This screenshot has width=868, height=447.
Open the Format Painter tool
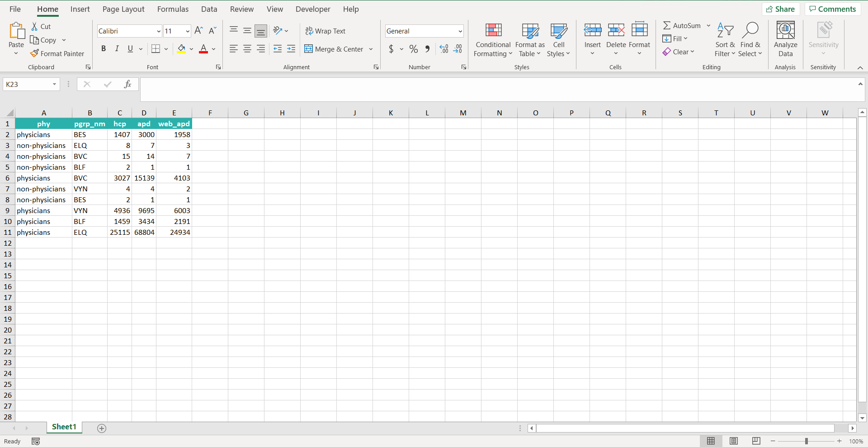click(x=57, y=53)
